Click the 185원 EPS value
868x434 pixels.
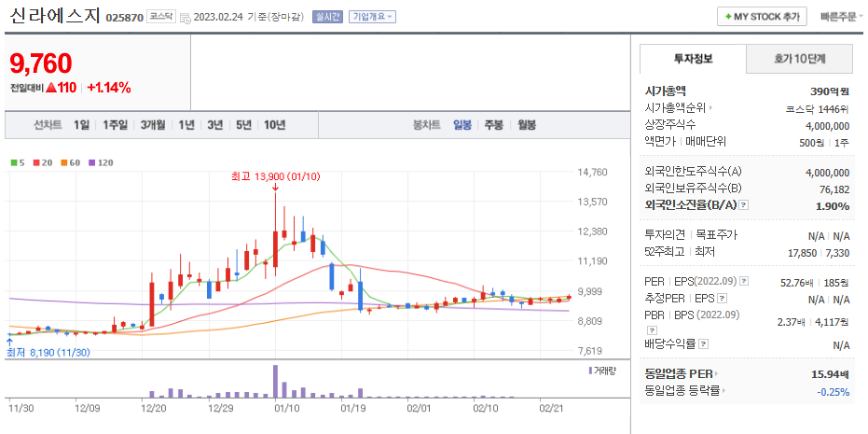click(837, 282)
